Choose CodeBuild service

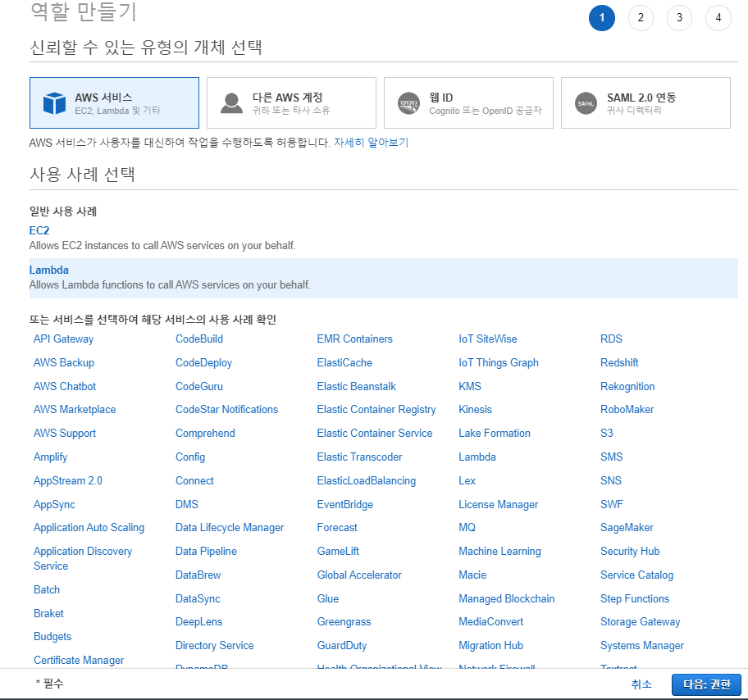pos(199,339)
